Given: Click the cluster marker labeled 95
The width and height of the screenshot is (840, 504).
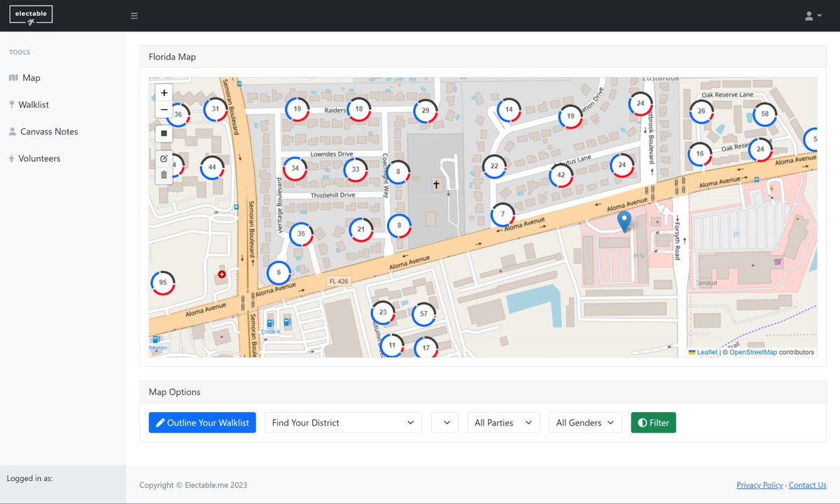Looking at the screenshot, I should click(x=162, y=283).
